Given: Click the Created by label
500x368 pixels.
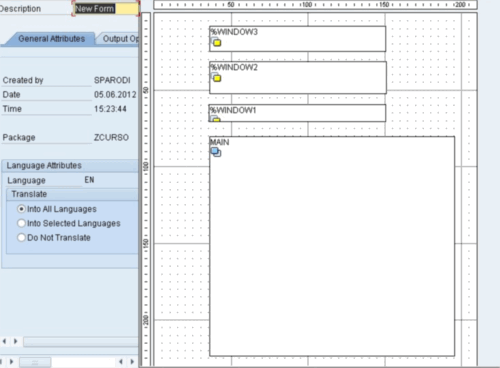Looking at the screenshot, I should point(23,80).
